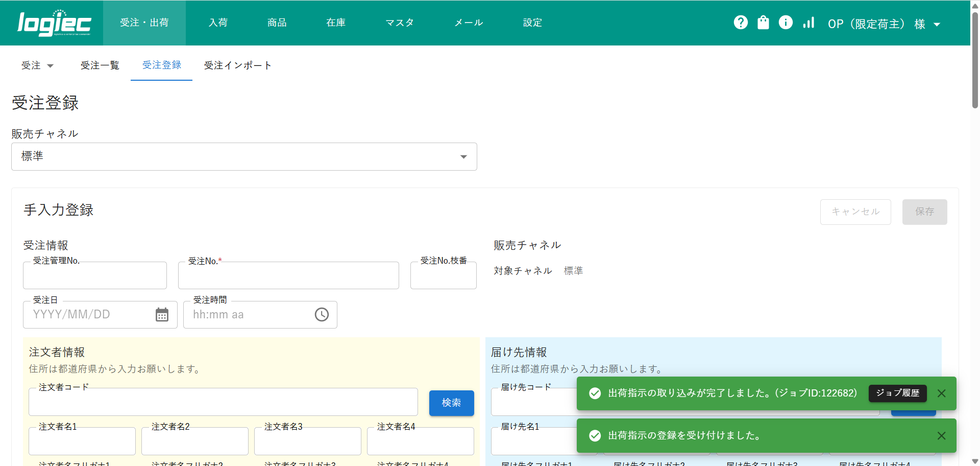Open the clock picker for 受注時間
980x466 pixels.
click(x=322, y=315)
